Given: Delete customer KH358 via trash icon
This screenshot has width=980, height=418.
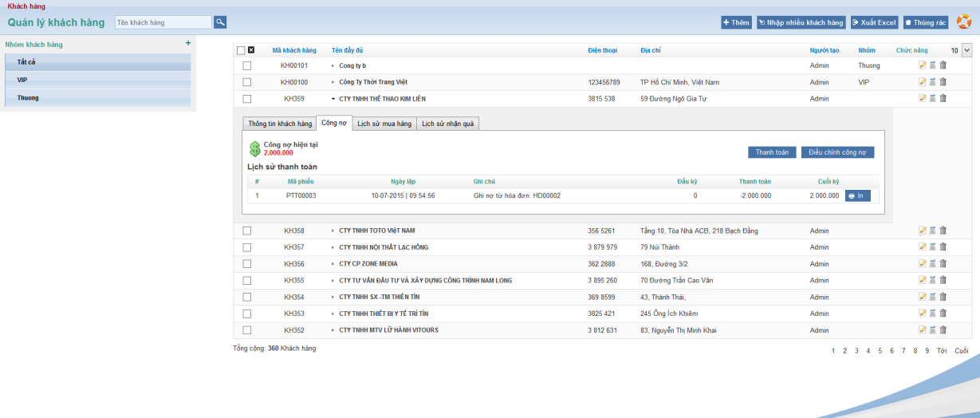Looking at the screenshot, I should 943,231.
